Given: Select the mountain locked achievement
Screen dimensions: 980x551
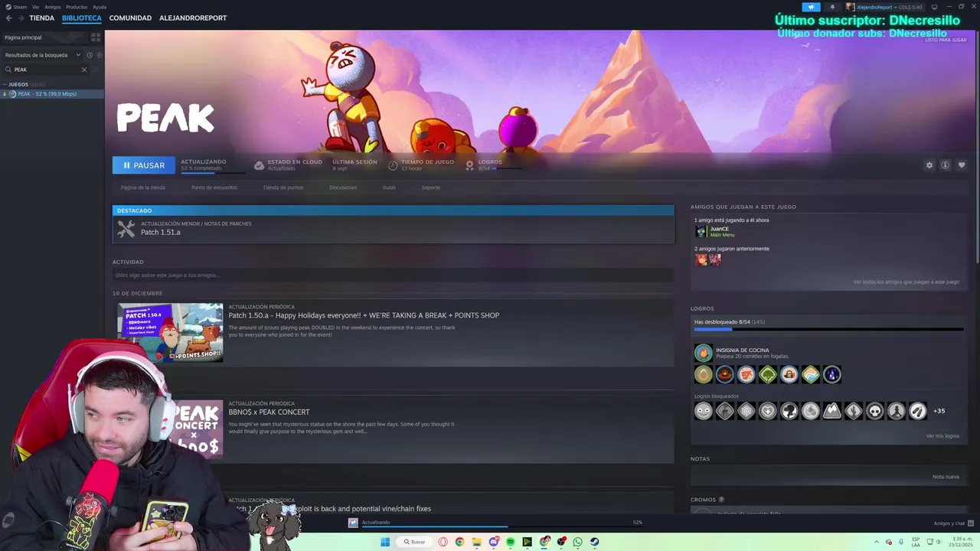Looking at the screenshot, I should [832, 411].
